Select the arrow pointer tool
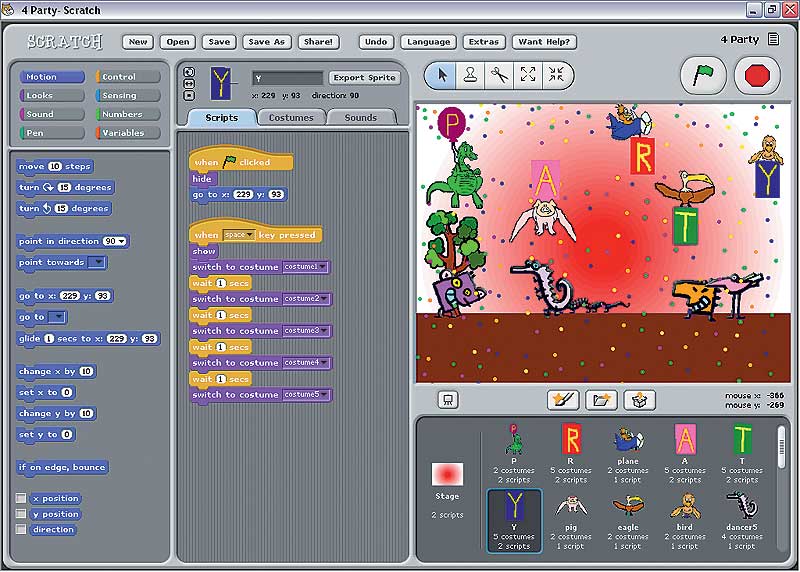Screen dimensions: 800x572 (441, 76)
